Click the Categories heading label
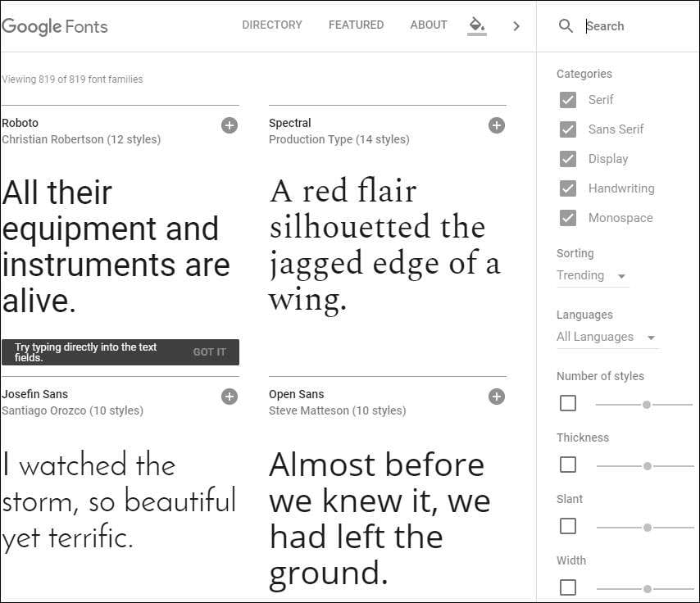The height and width of the screenshot is (603, 700). 584,74
